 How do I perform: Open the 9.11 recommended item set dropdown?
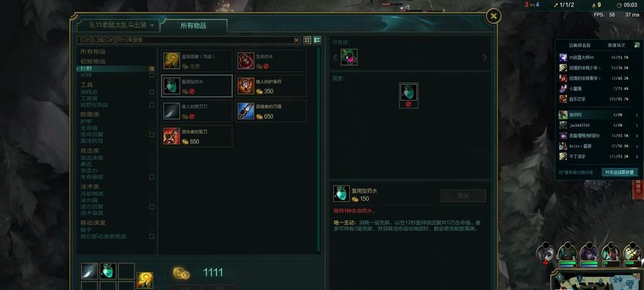[118, 25]
